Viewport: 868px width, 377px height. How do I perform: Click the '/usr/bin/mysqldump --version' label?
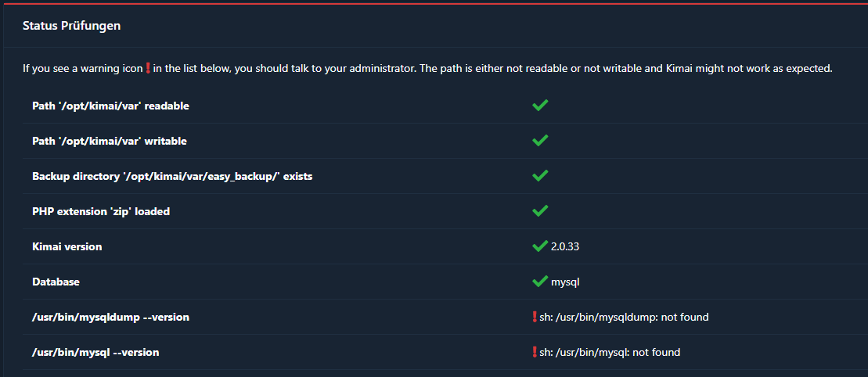coord(110,318)
